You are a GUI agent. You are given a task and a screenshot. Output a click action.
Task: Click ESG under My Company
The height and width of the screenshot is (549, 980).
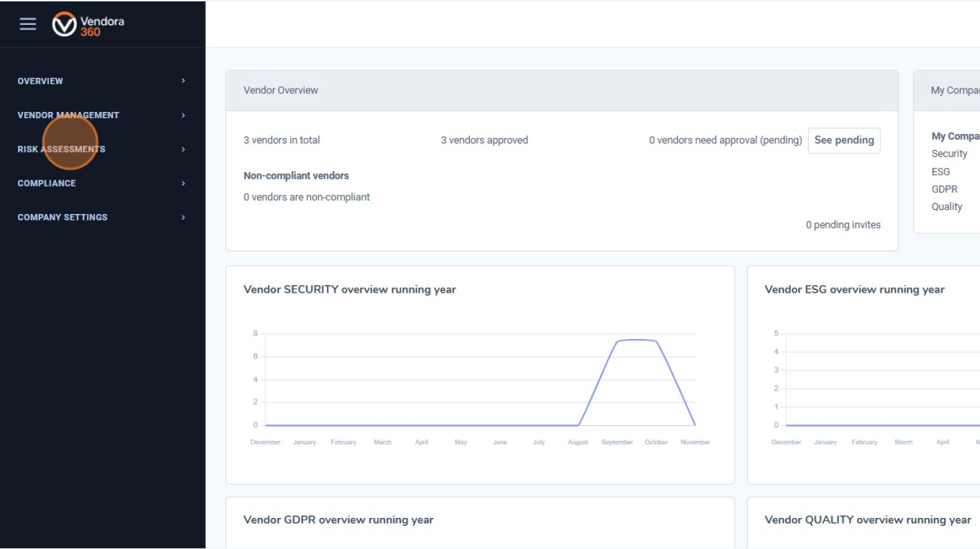pyautogui.click(x=941, y=172)
